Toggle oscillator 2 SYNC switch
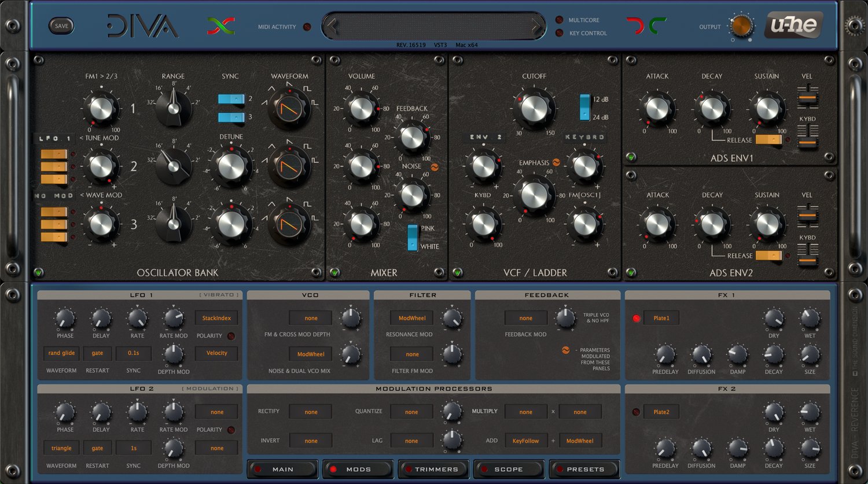868x484 pixels. 231,99
